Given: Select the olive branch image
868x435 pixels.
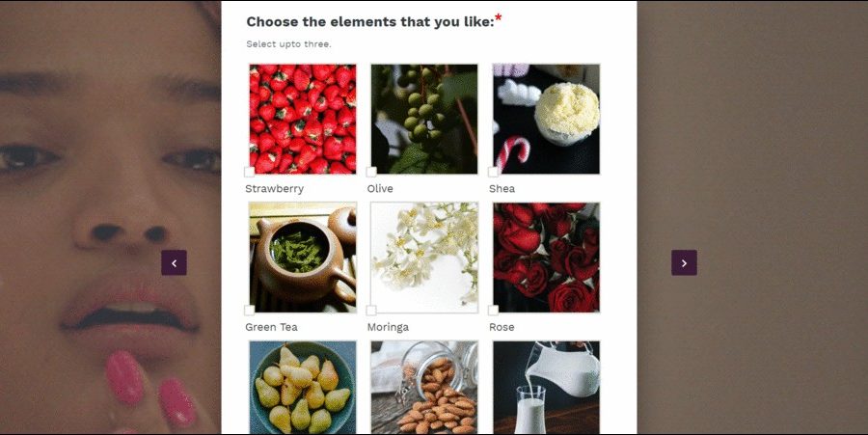Looking at the screenshot, I should point(424,119).
